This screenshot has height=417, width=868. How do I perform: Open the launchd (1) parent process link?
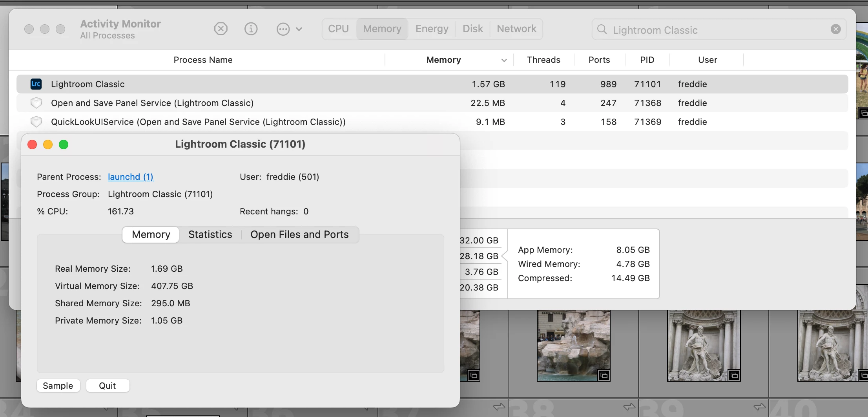point(131,177)
